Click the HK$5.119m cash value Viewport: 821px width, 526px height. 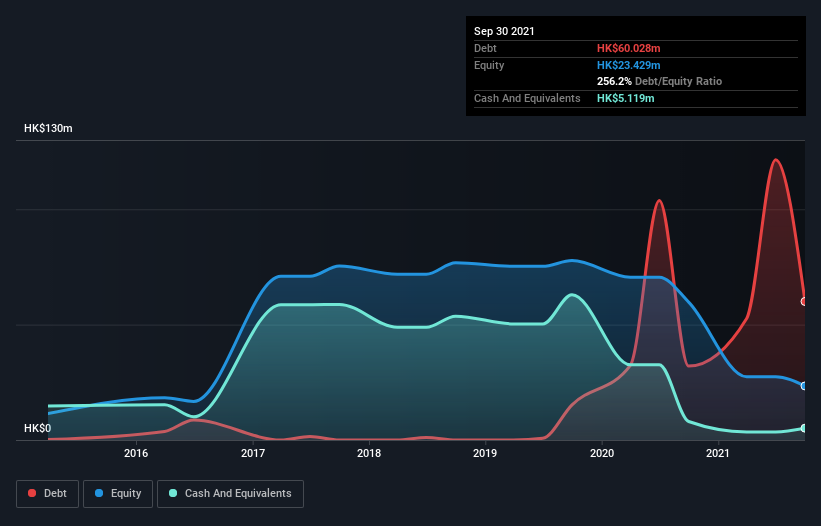pyautogui.click(x=626, y=98)
